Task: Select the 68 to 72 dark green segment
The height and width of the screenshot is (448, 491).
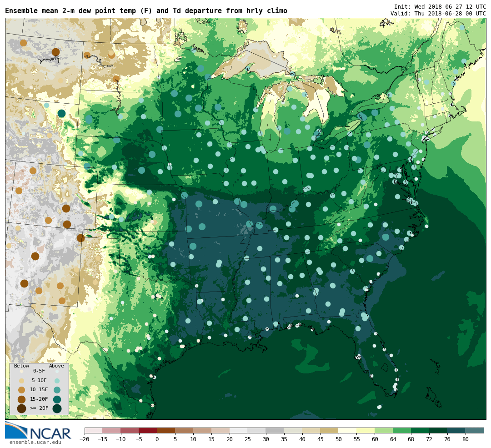Action: (x=420, y=431)
